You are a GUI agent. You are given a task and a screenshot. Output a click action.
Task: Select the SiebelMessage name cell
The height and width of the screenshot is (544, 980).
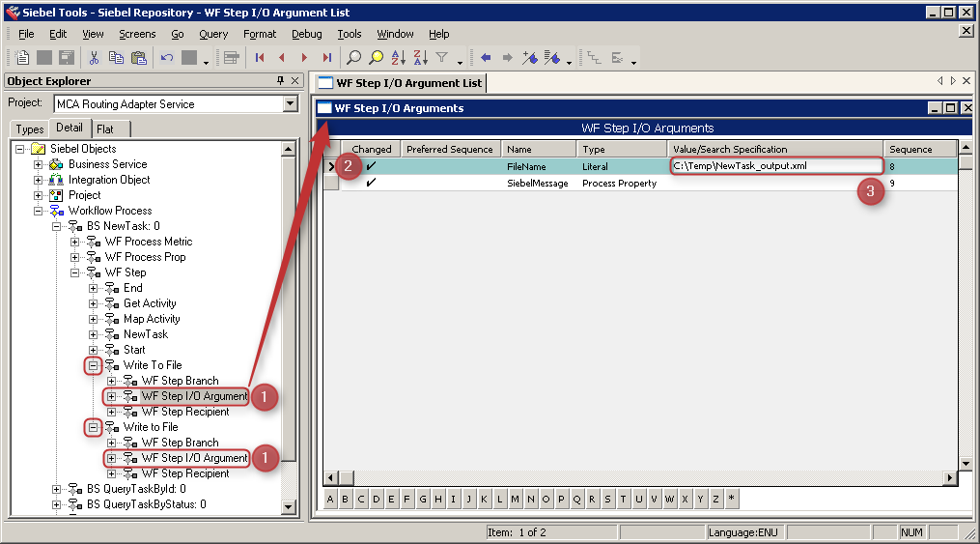(538, 184)
